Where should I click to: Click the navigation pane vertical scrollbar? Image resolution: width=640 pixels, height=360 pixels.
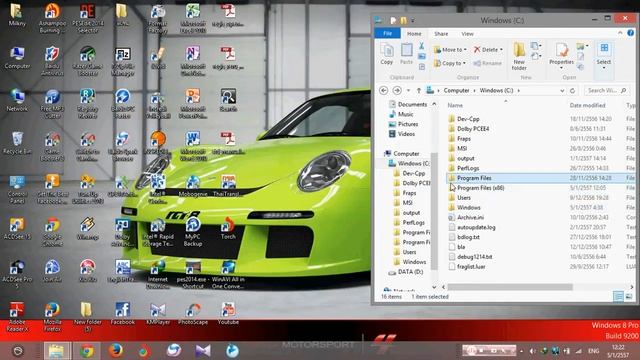[434, 210]
